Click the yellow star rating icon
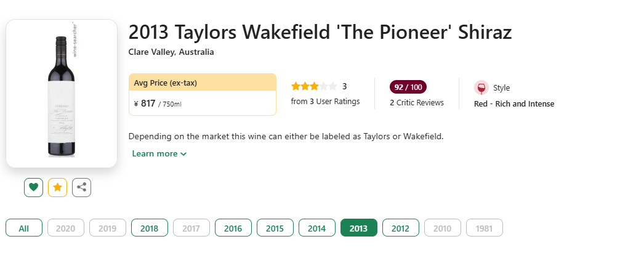Screen dimensions: 644x255 (57, 188)
